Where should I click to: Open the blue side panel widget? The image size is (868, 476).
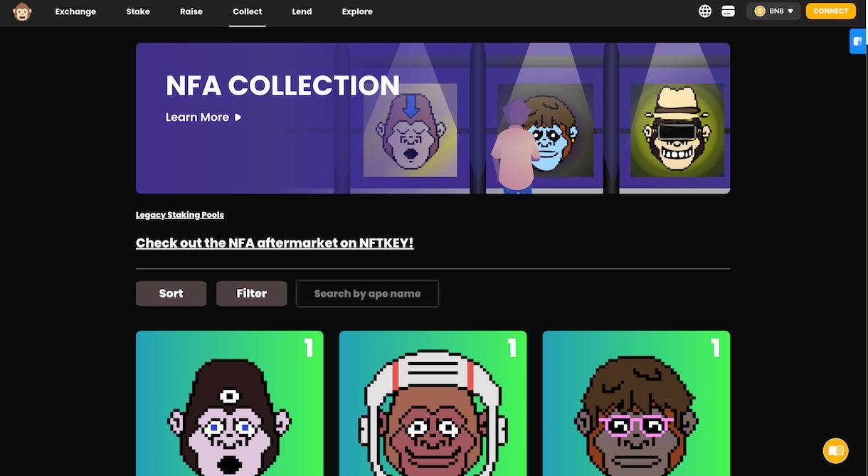pos(858,41)
